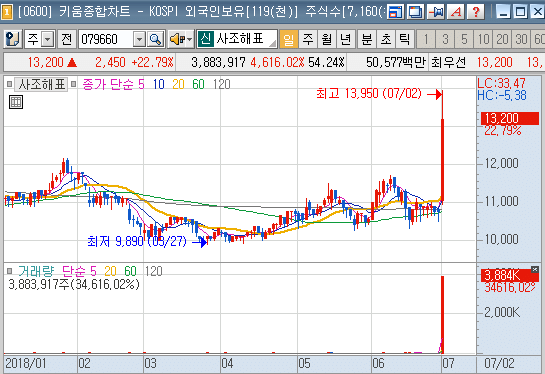The height and width of the screenshot is (374, 545).
Task: Click the 3,883,917 volume figure in quote bar
Action: coord(218,63)
